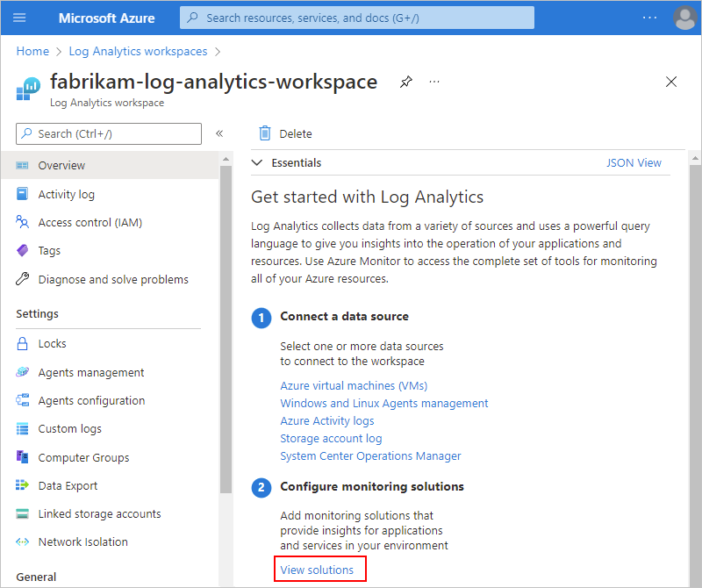Switch to the Overview page
The width and height of the screenshot is (702, 588).
[x=61, y=165]
